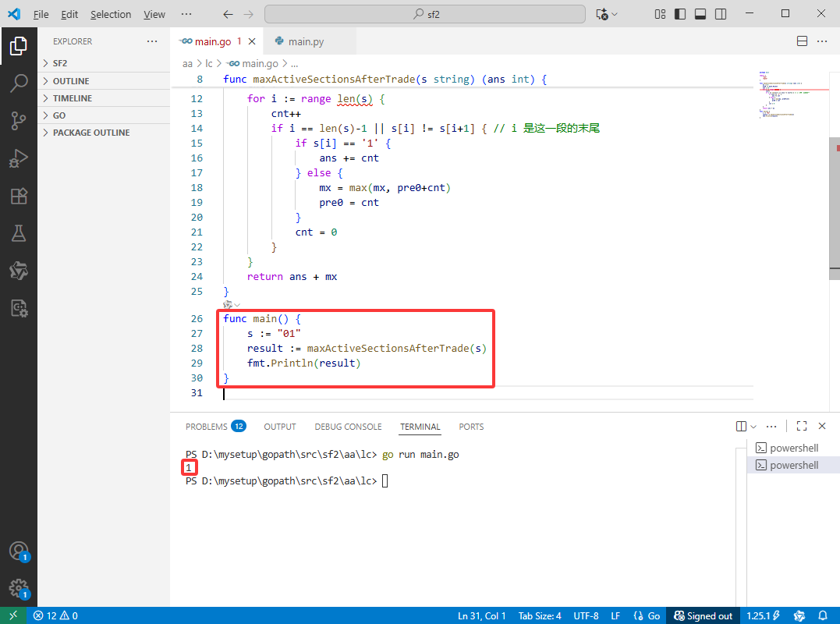This screenshot has height=624, width=840.
Task: Open the dropdown arrow beside split terminal
Action: (753, 427)
